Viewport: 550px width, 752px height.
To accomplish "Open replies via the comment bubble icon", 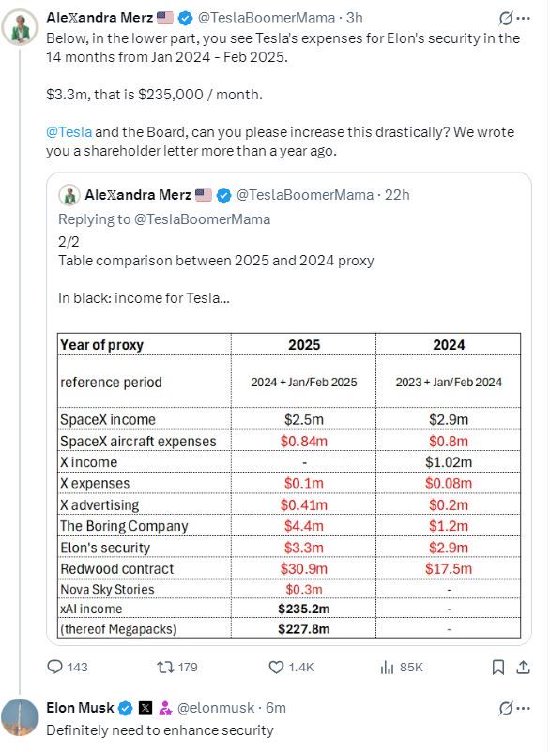I will tap(55, 667).
